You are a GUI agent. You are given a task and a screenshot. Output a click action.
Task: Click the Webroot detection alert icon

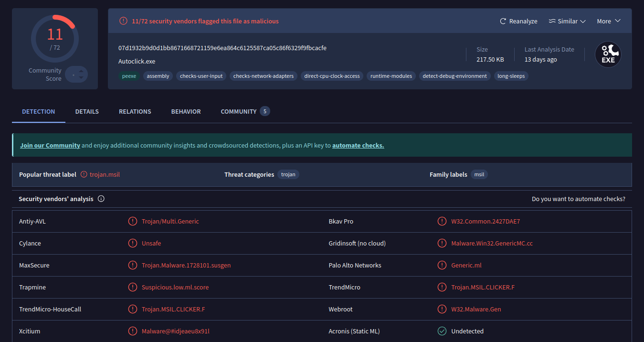(x=442, y=309)
